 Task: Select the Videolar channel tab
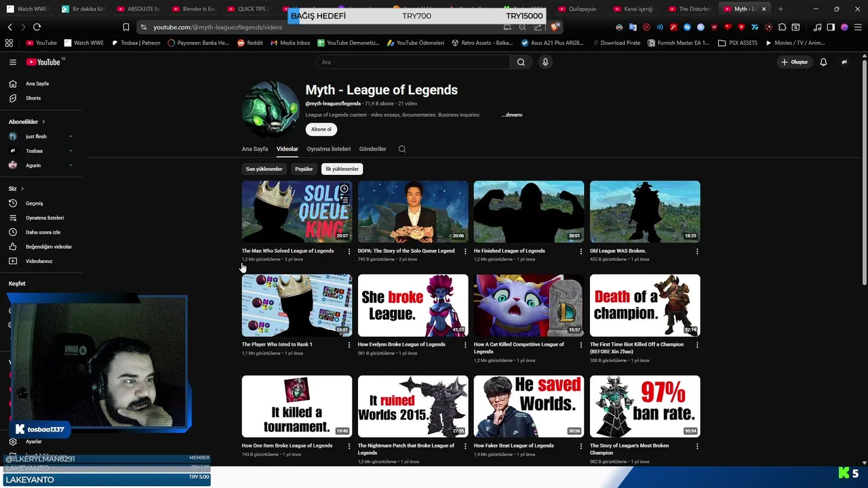(x=287, y=149)
